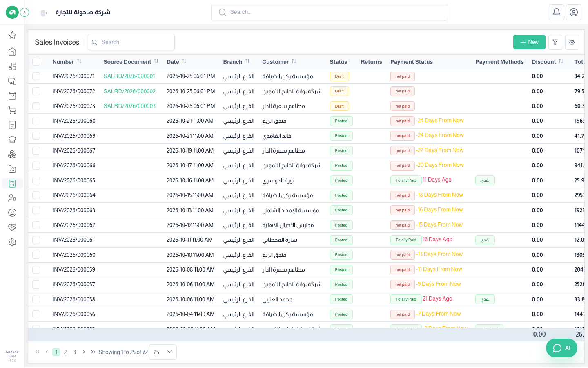Focus the Sales Invoices search box
Viewport: 588px width, 368px height.
(131, 42)
